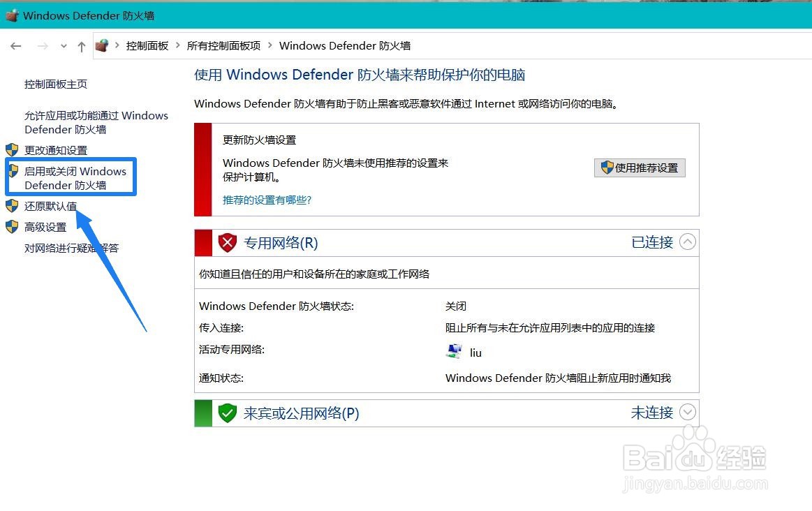Select 所有控制面板项 in the breadcrumb
Viewport: 812px width, 511px height.
[223, 45]
